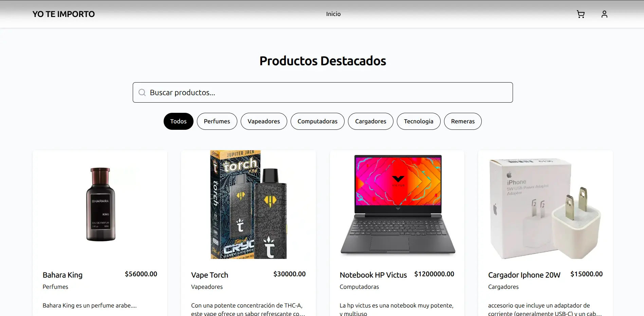Open the shopping cart icon
Image resolution: width=644 pixels, height=316 pixels.
tap(581, 14)
